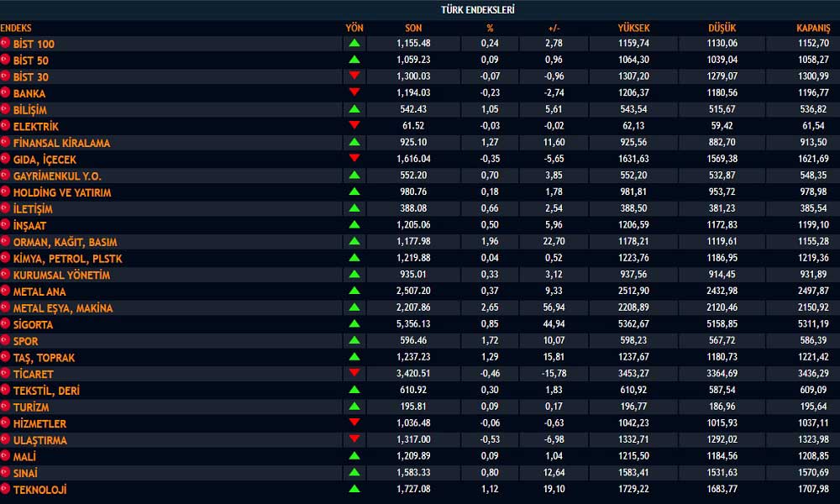Click the green up arrow in BİST 100 row
The image size is (840, 504).
pyautogui.click(x=354, y=43)
